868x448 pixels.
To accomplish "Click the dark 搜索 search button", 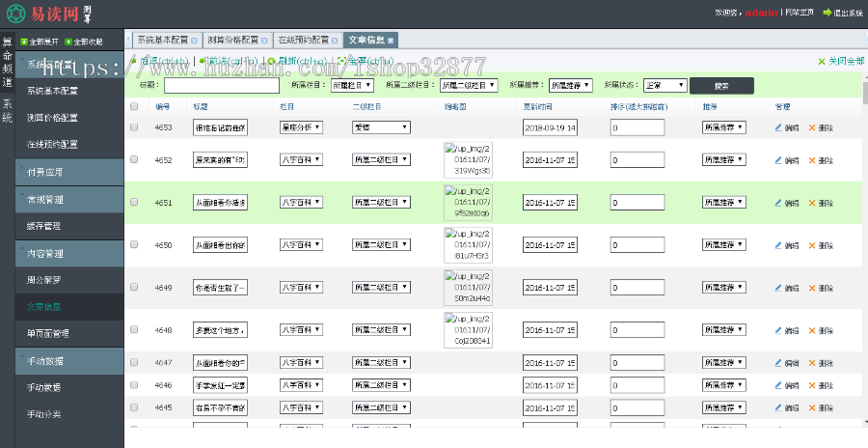I will coord(721,85).
